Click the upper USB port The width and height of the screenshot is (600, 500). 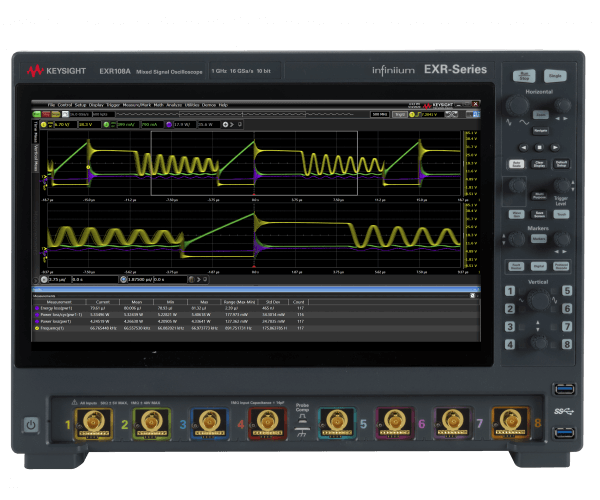565,389
